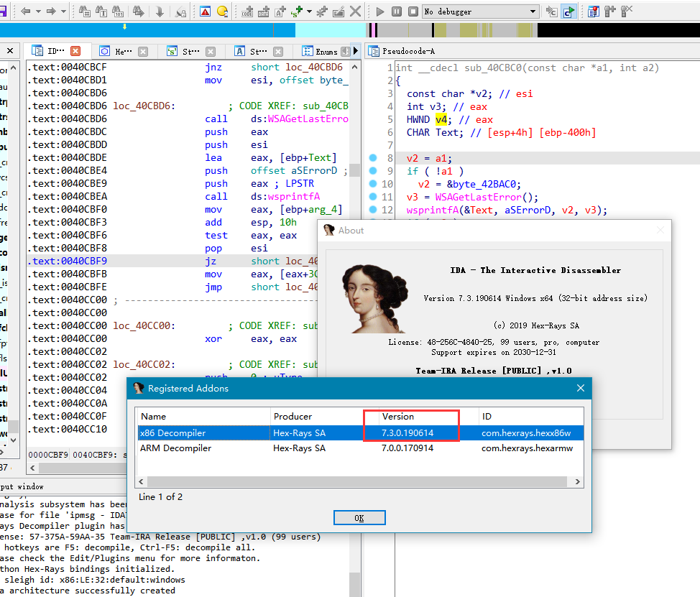Click the green 's' struct plus icon
The width and height of the screenshot is (700, 597).
point(297,11)
